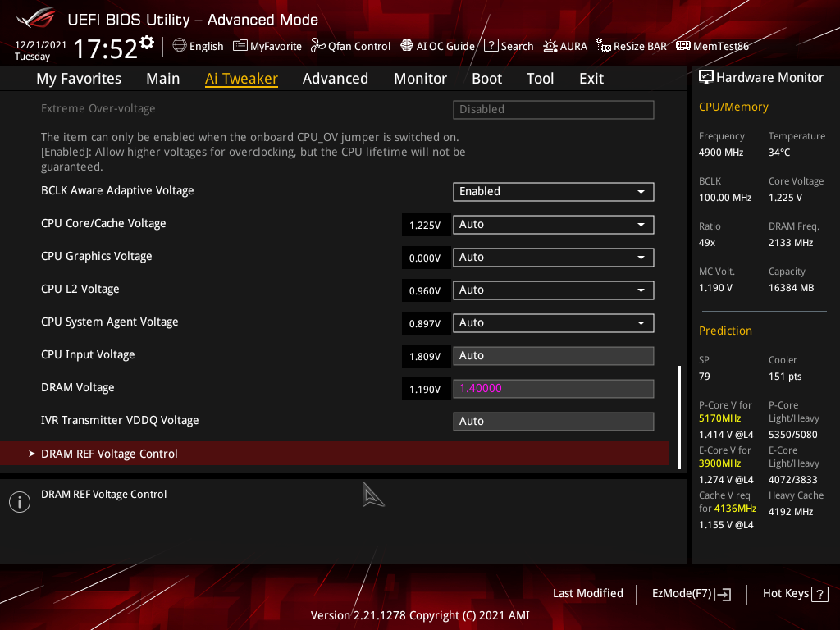
Task: Click the settings list scrollbar
Action: [x=679, y=418]
